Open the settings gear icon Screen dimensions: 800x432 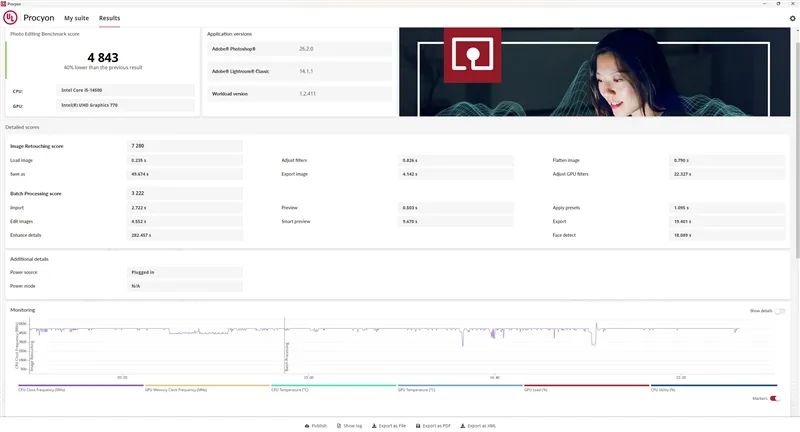coord(792,18)
